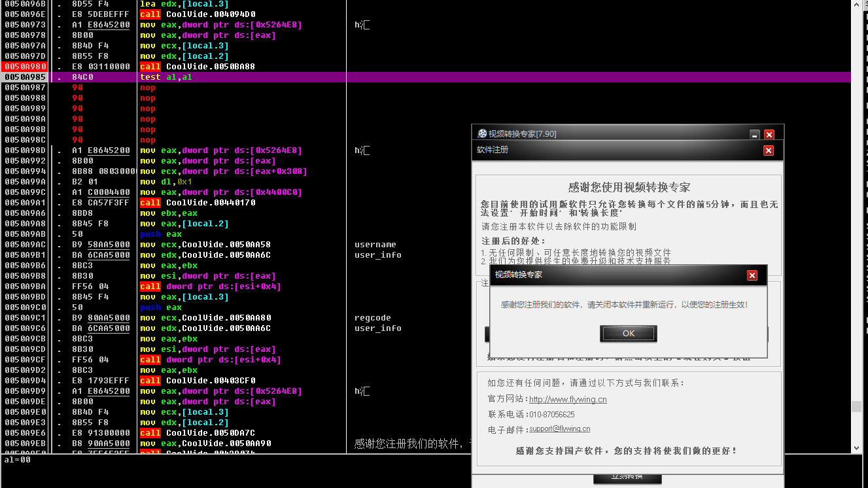
Task: Select 'call CoolVide.0050BA88' instruction
Action: pos(198,67)
